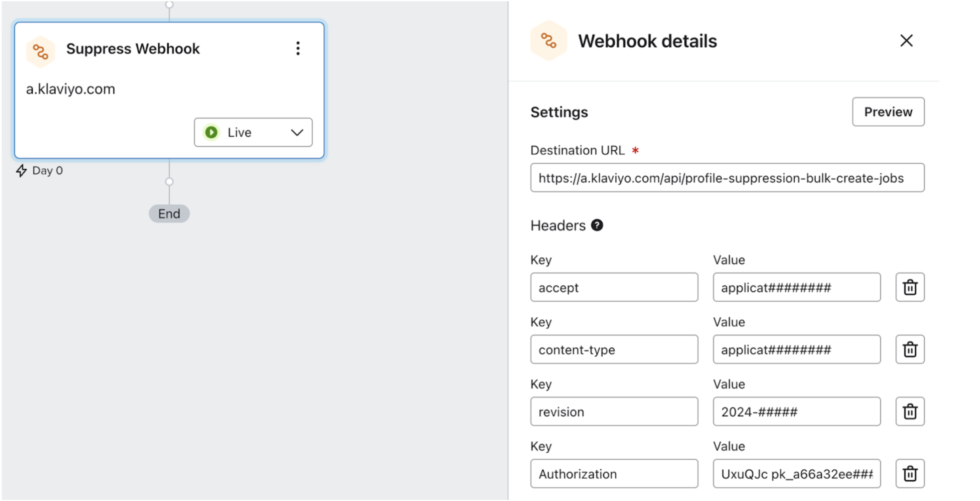Click the Live status play icon
980x501 pixels.
211,132
